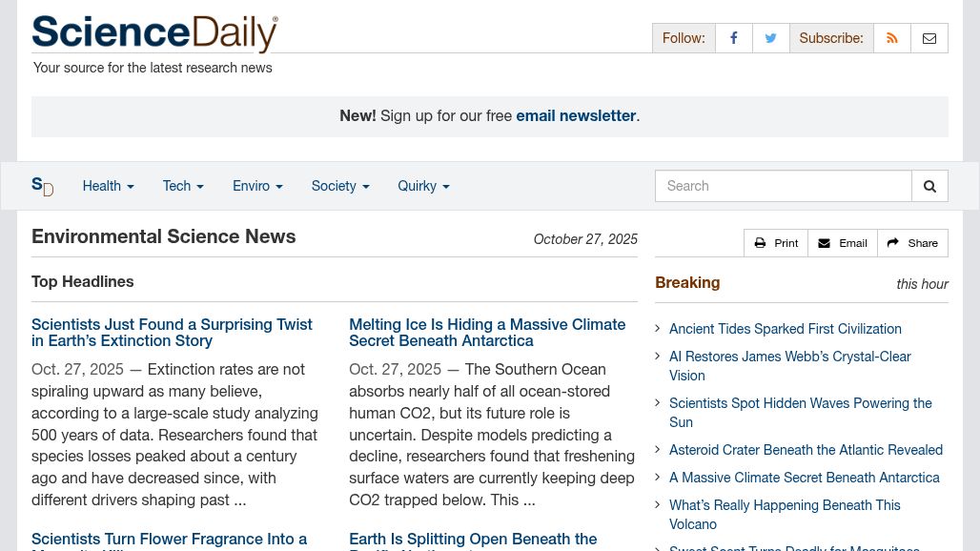Screen dimensions: 980x551
Task: Open the Earth's Extinction Story headline
Action: point(172,333)
